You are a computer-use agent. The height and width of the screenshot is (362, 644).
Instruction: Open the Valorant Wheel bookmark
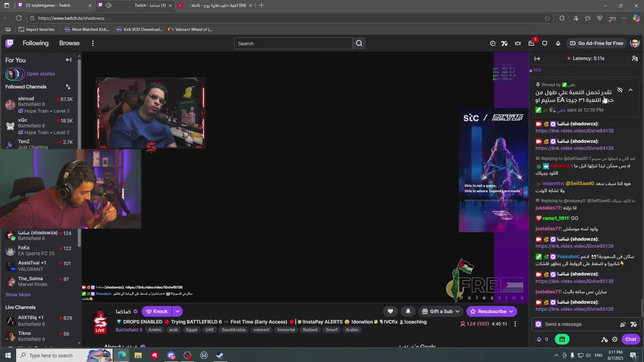(190, 29)
